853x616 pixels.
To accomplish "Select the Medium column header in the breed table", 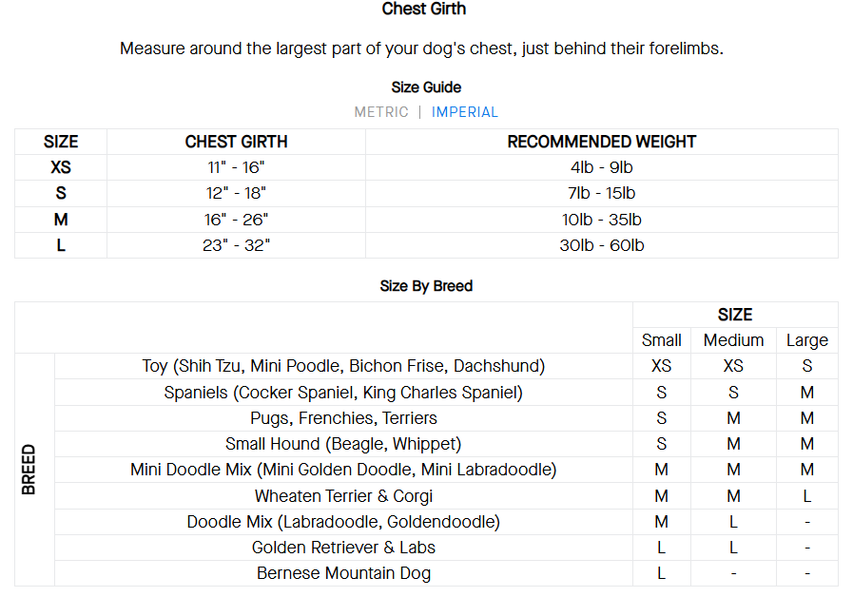I will (x=733, y=340).
